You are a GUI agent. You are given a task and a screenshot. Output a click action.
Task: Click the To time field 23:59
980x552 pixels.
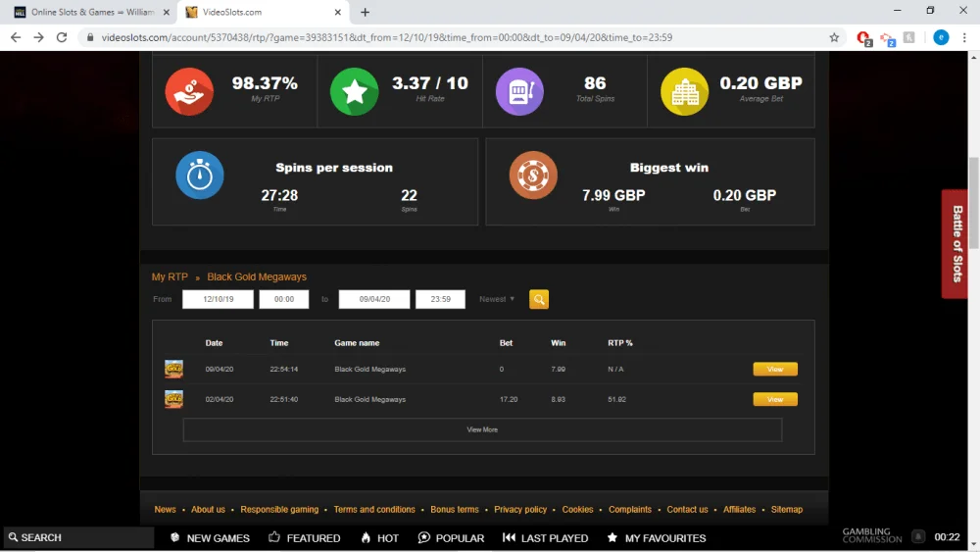441,299
